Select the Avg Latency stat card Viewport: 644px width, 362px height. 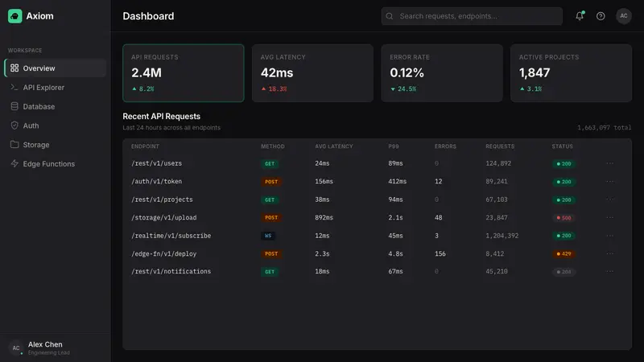pyautogui.click(x=312, y=73)
